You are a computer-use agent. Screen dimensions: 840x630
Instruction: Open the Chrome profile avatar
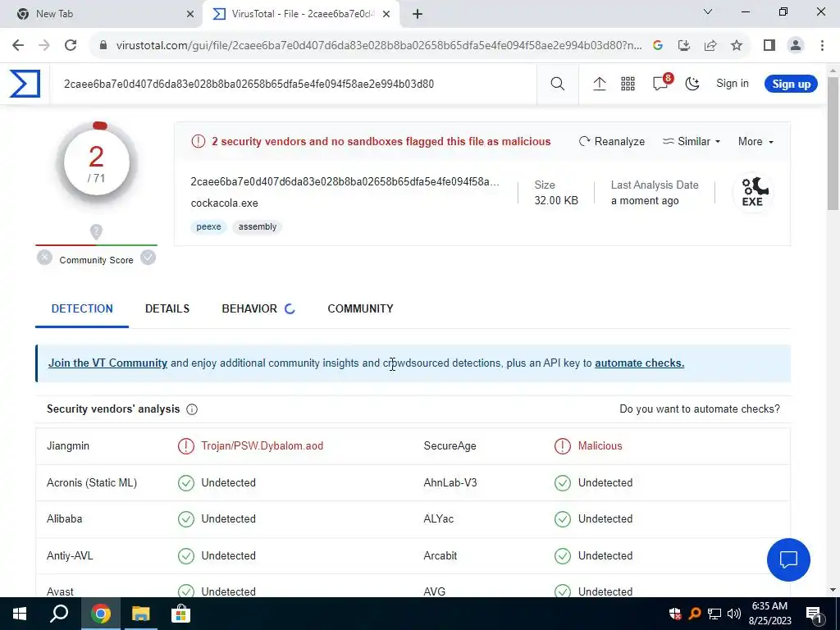click(796, 46)
